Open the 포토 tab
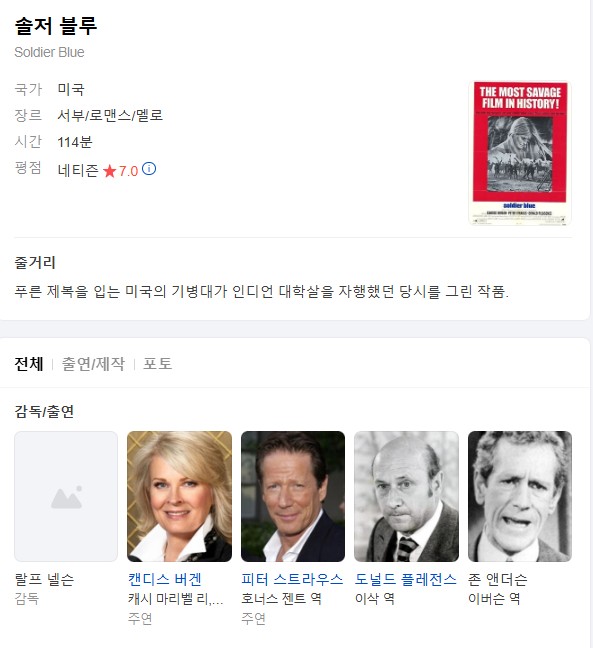The image size is (593, 648). pyautogui.click(x=157, y=364)
